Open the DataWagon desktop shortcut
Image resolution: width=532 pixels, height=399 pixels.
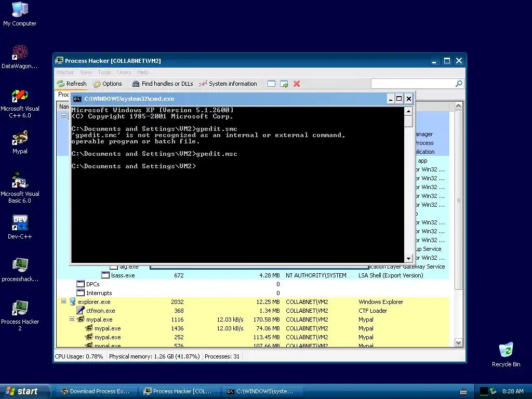pyautogui.click(x=20, y=56)
